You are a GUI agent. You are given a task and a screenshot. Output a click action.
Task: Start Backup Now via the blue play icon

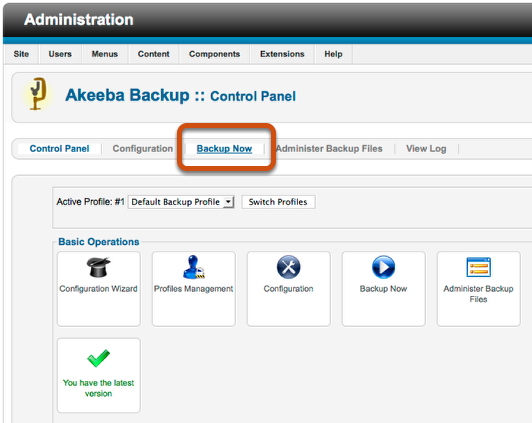(x=383, y=267)
